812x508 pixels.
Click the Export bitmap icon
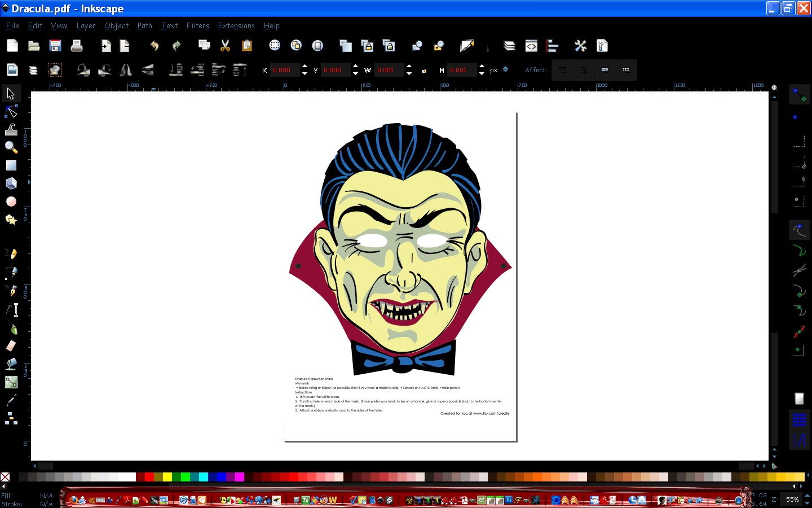(x=125, y=46)
